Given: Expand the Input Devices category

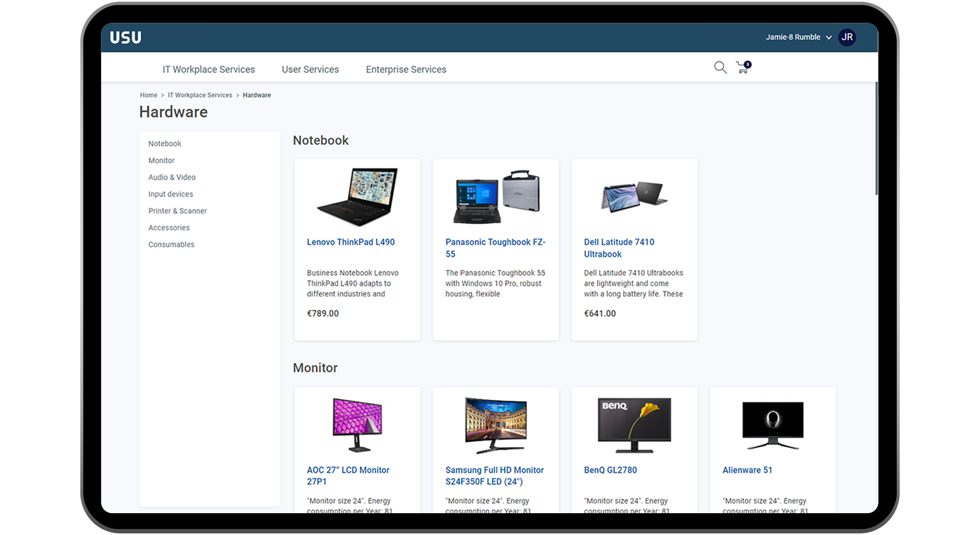Looking at the screenshot, I should [170, 194].
